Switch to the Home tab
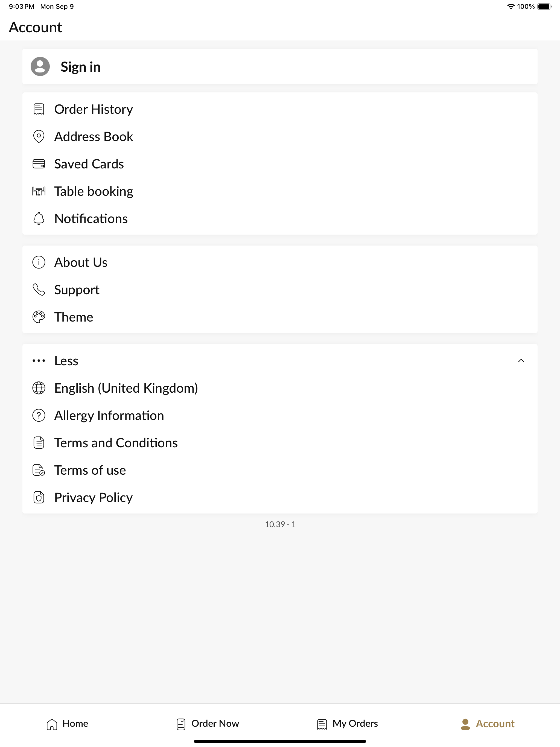The height and width of the screenshot is (747, 560). click(67, 724)
